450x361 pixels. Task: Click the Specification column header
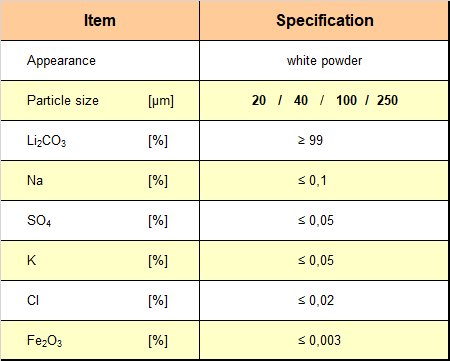(x=325, y=20)
